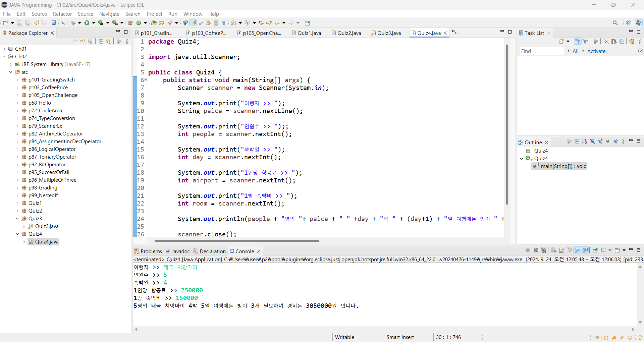Click the Synchronize Changed icon in Task List

(632, 41)
